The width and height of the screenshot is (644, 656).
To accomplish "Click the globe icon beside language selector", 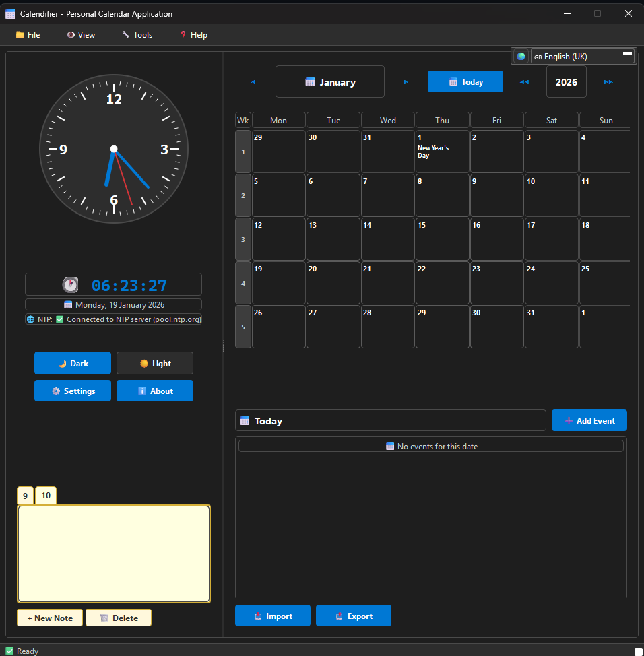I will (x=521, y=57).
